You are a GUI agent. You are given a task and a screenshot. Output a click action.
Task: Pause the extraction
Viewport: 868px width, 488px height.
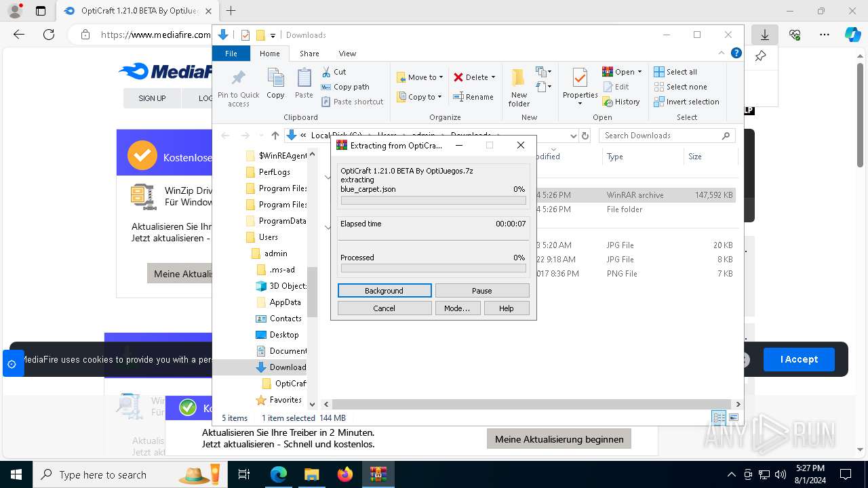(482, 290)
